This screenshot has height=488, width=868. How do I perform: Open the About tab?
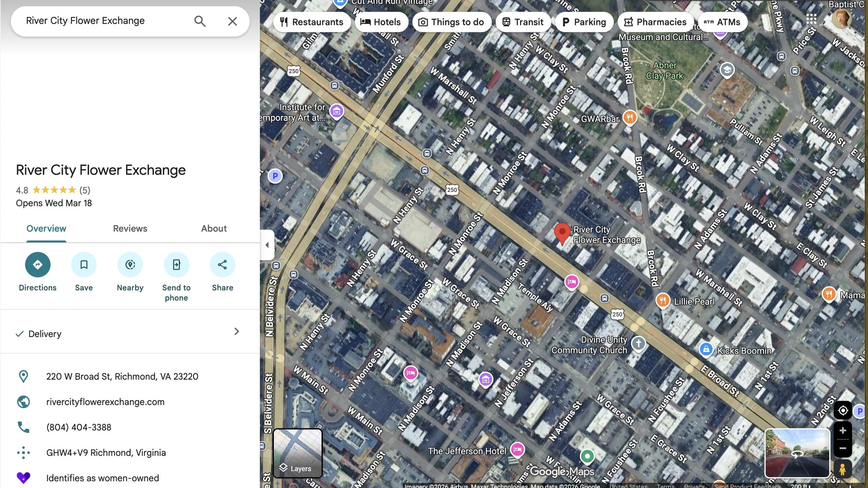tap(214, 228)
